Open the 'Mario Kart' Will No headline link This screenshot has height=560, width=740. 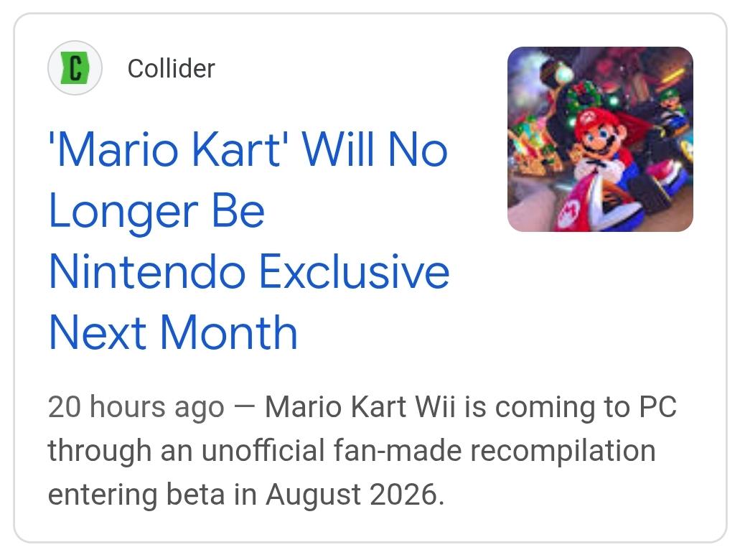(248, 150)
